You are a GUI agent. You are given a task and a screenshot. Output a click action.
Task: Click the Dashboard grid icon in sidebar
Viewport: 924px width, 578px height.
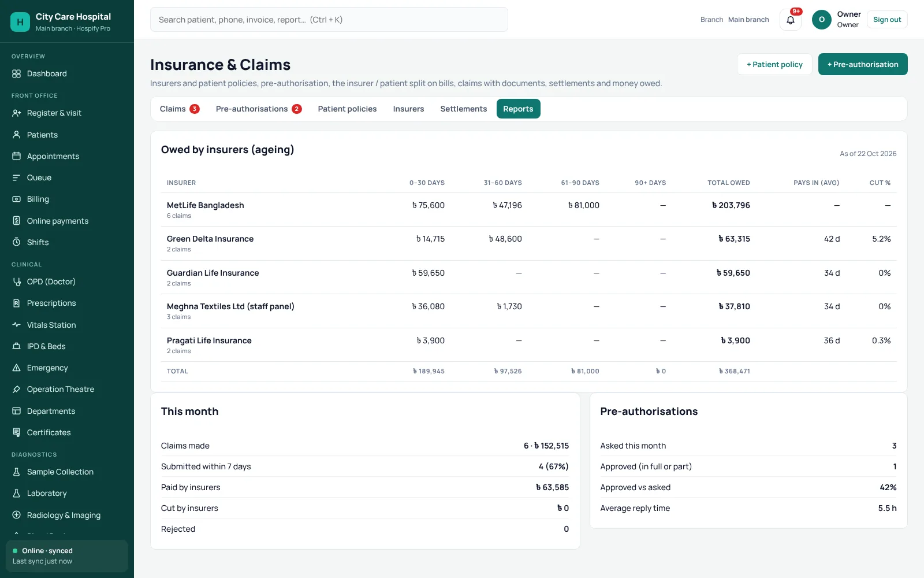coord(16,73)
